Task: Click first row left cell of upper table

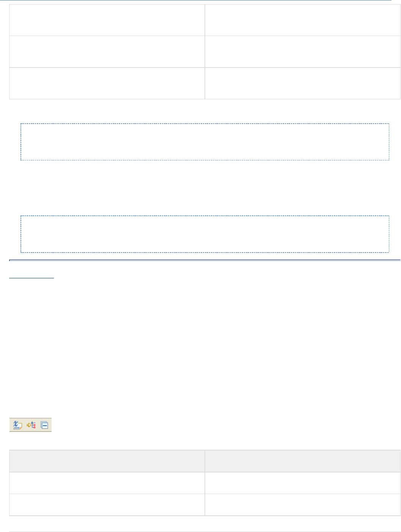Action: (107, 20)
